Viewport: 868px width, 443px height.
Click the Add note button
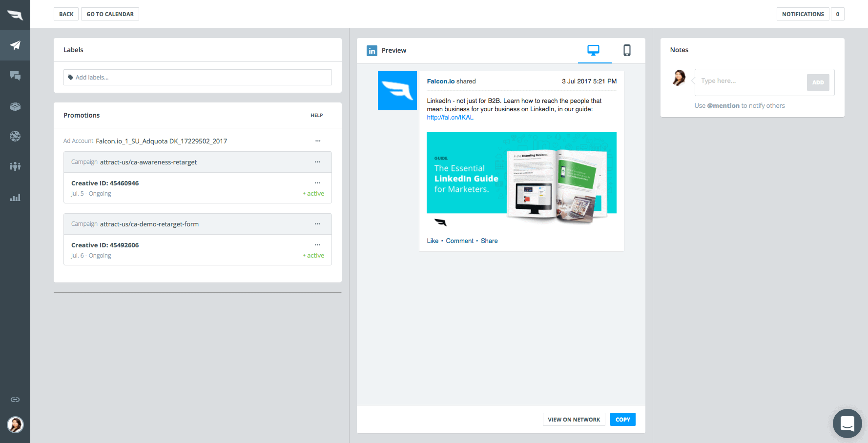(818, 82)
